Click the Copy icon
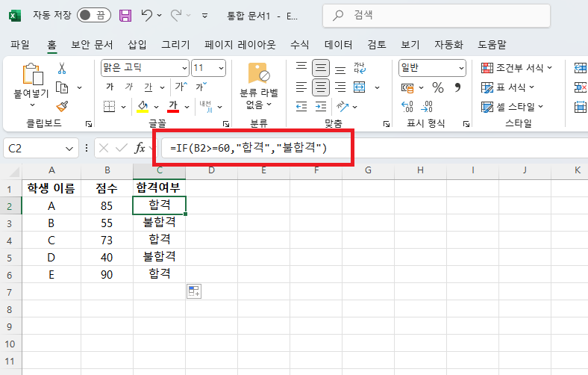The height and width of the screenshot is (375, 588). pos(62,87)
